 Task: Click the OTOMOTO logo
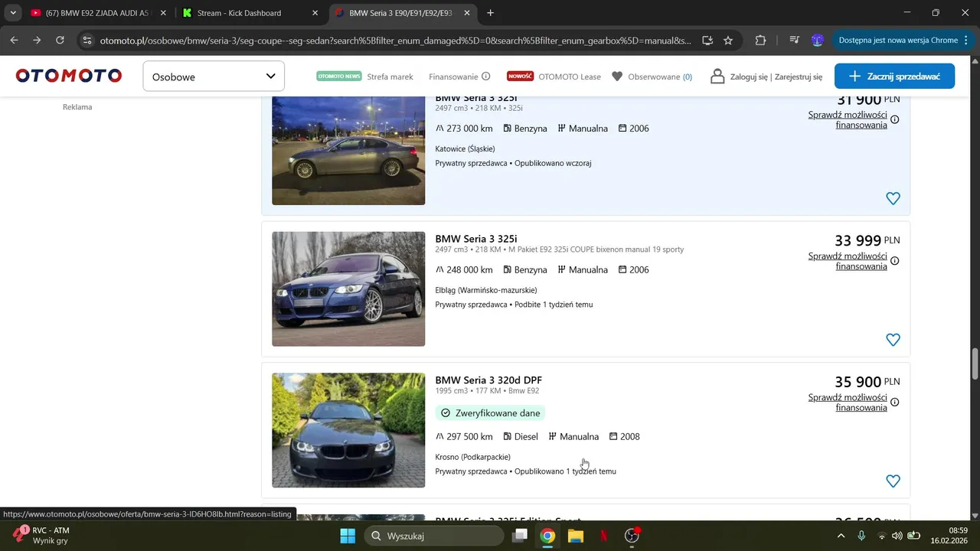click(x=69, y=76)
